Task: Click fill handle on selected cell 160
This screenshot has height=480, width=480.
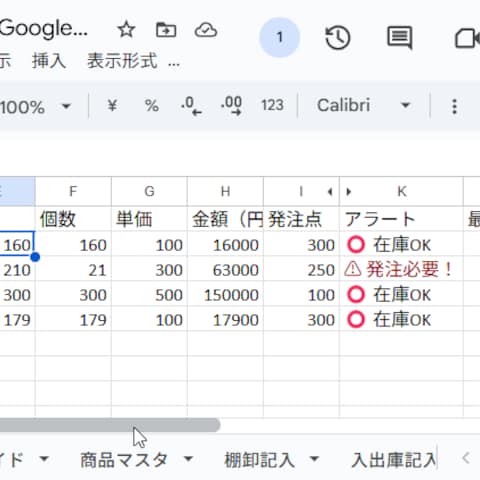Action: tap(35, 257)
